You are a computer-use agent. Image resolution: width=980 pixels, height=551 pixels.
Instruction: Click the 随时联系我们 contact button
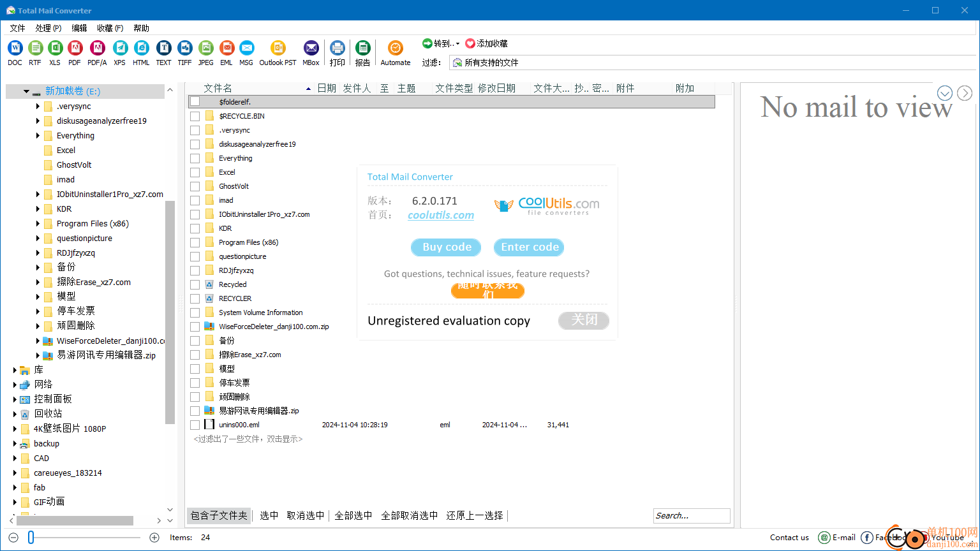click(487, 290)
